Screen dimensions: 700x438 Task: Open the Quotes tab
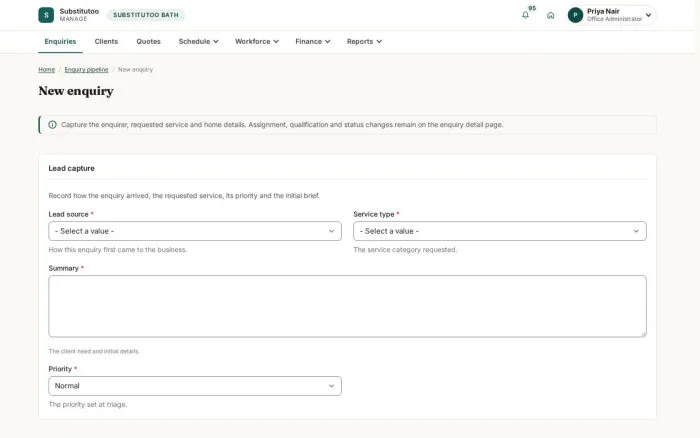148,42
